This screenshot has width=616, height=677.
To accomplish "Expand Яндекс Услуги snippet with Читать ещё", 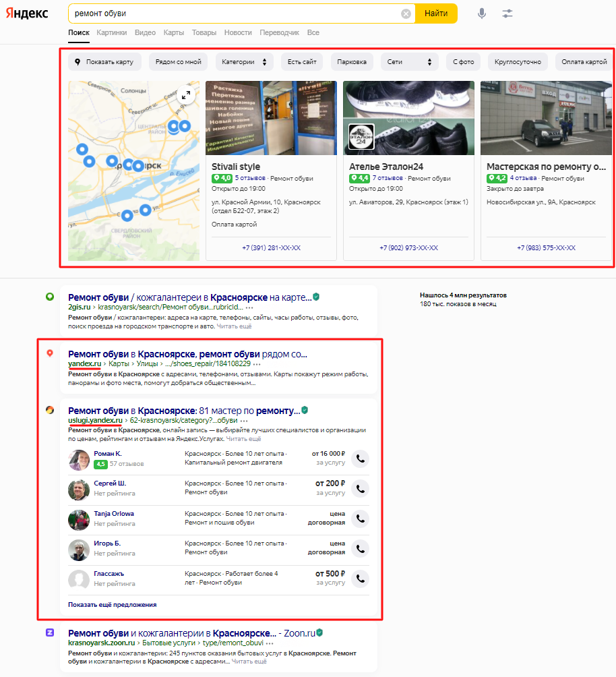I will [243, 439].
